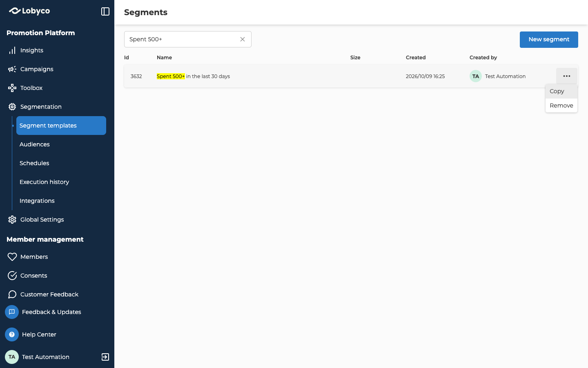Screen dimensions: 588x368
Task: Open Schedules section
Action: point(34,163)
